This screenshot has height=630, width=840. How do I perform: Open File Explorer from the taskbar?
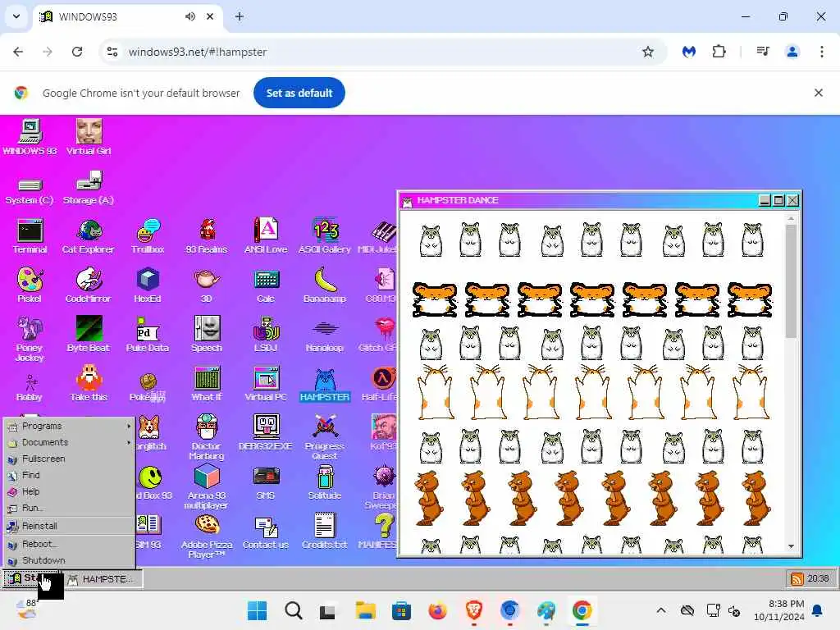coord(365,610)
